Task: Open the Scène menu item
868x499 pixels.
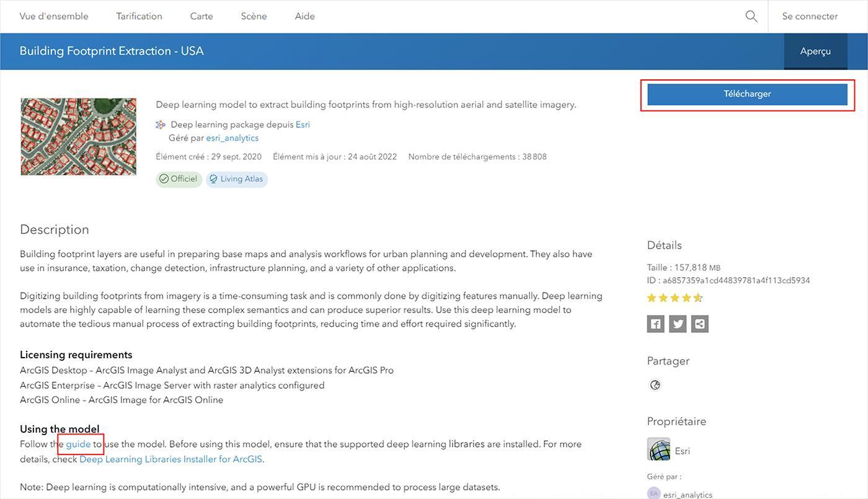Action: pyautogui.click(x=254, y=16)
